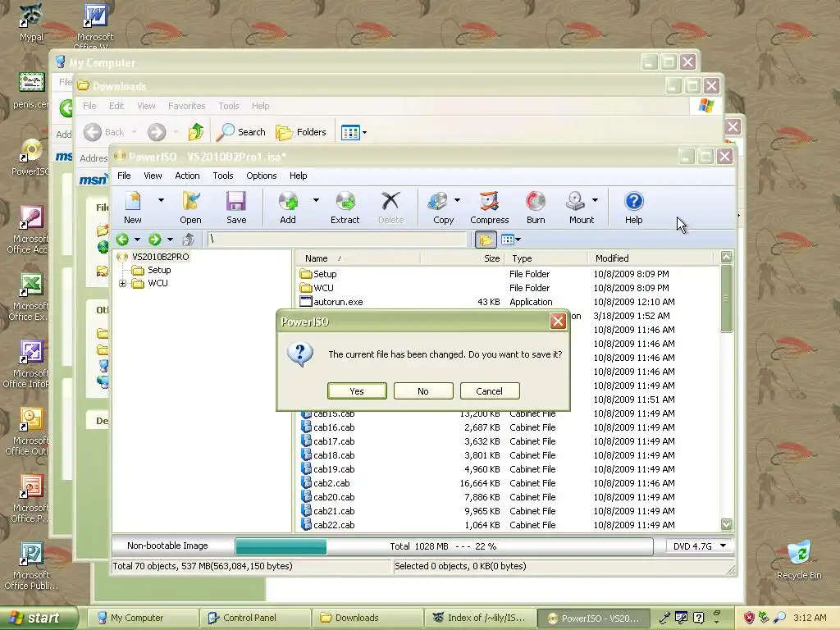The image size is (840, 630).
Task: Select cab16.cab in the file list
Action: point(334,427)
